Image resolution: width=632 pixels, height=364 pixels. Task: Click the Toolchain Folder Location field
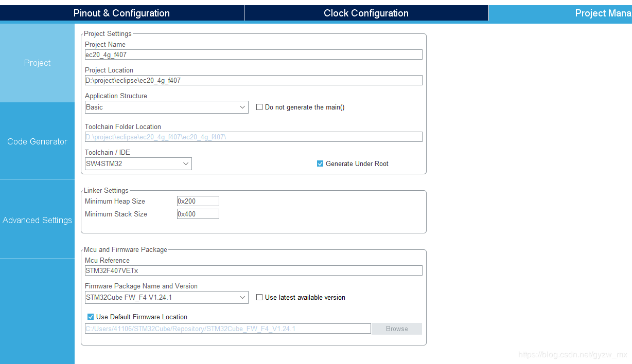pos(253,137)
